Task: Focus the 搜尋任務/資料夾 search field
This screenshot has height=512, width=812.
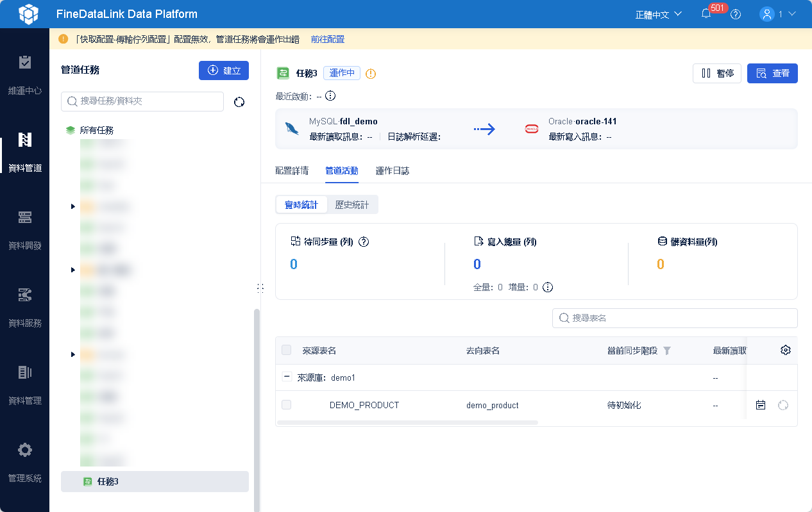Action: [x=142, y=101]
